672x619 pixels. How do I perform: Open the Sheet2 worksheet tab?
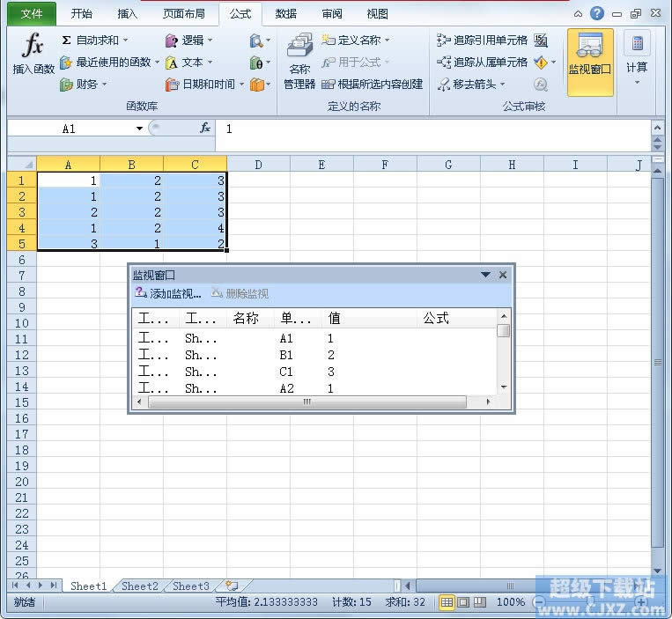[x=140, y=586]
